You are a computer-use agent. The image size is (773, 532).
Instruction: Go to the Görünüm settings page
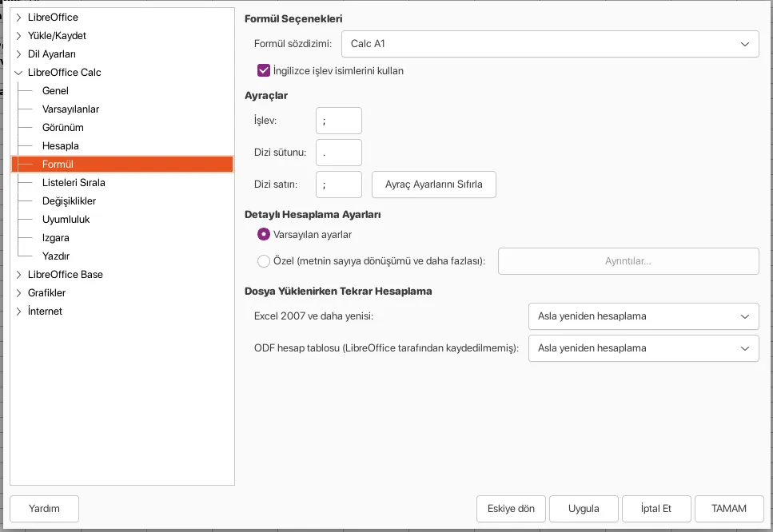[x=62, y=128]
